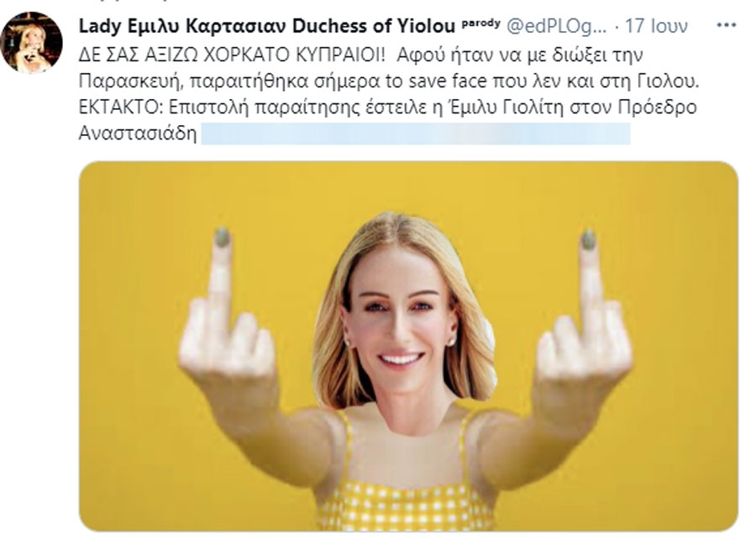
Task: Select the Duchess of Yiolou name text
Action: pos(374,27)
